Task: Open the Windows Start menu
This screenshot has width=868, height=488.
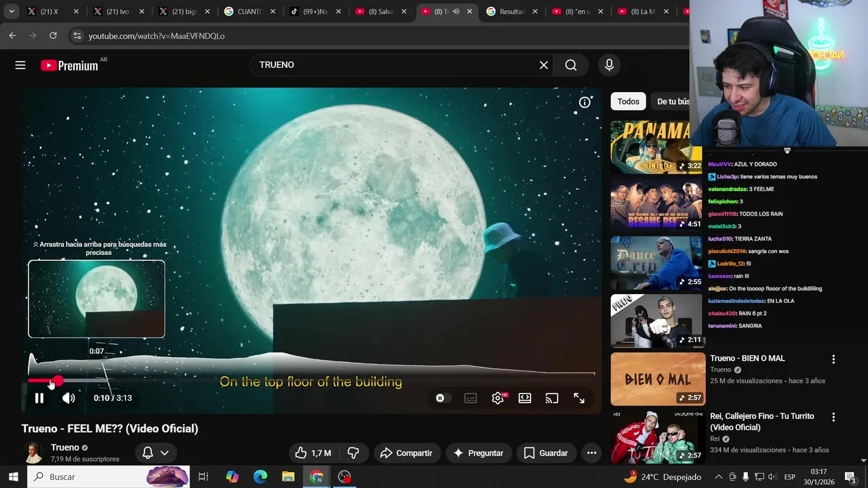Action: [13, 476]
